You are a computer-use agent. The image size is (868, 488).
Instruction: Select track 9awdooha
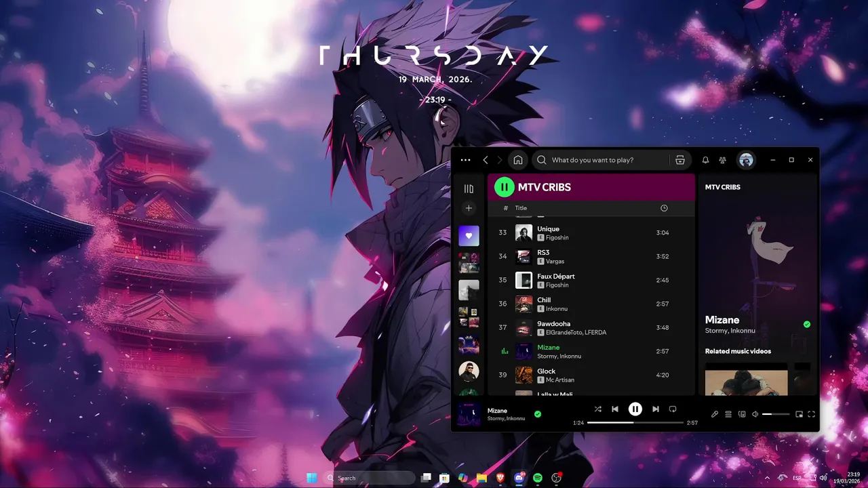click(591, 327)
